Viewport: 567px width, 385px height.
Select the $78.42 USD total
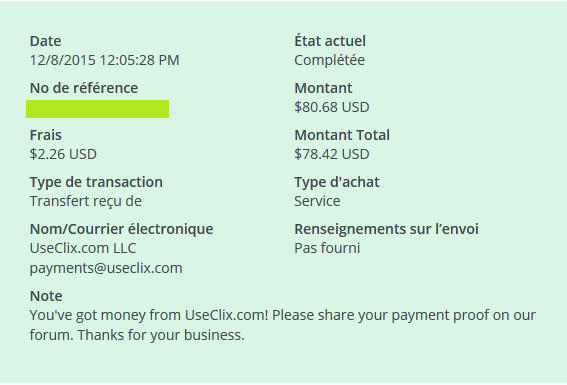[x=332, y=154]
